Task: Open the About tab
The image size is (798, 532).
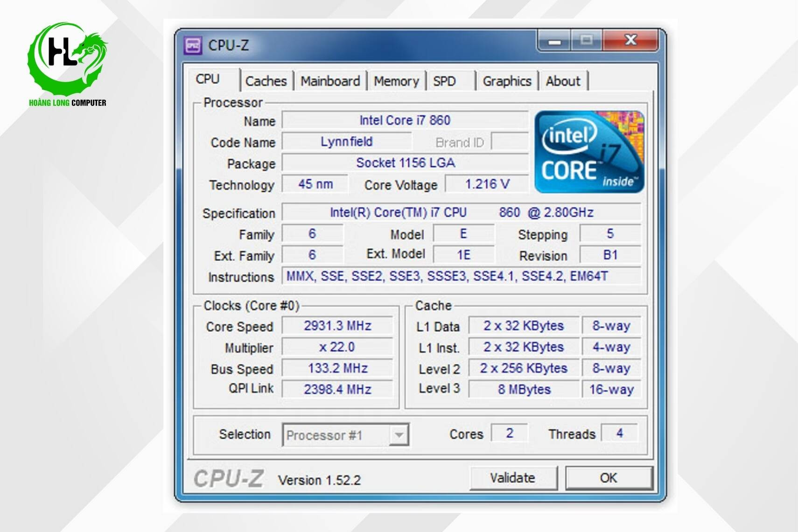Action: pyautogui.click(x=563, y=81)
